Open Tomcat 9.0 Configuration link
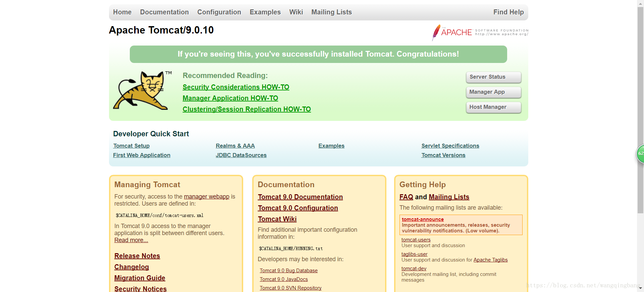This screenshot has width=644, height=292. coord(298,208)
